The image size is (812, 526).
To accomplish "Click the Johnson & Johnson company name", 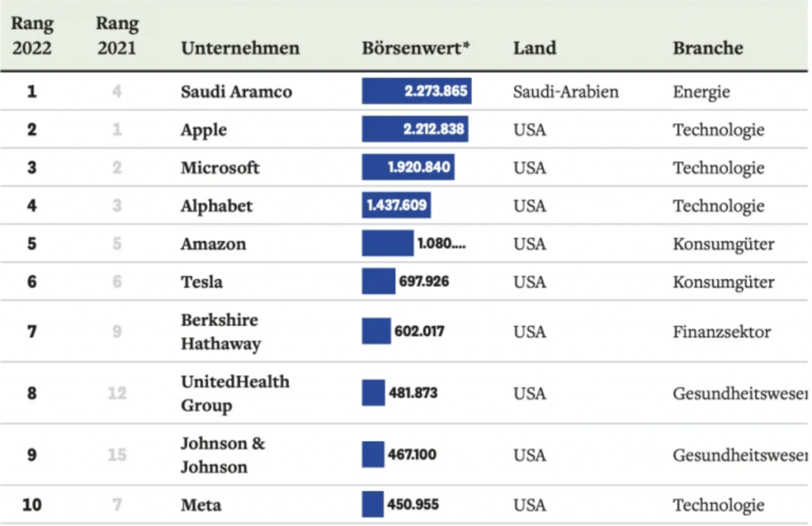I will (223, 455).
